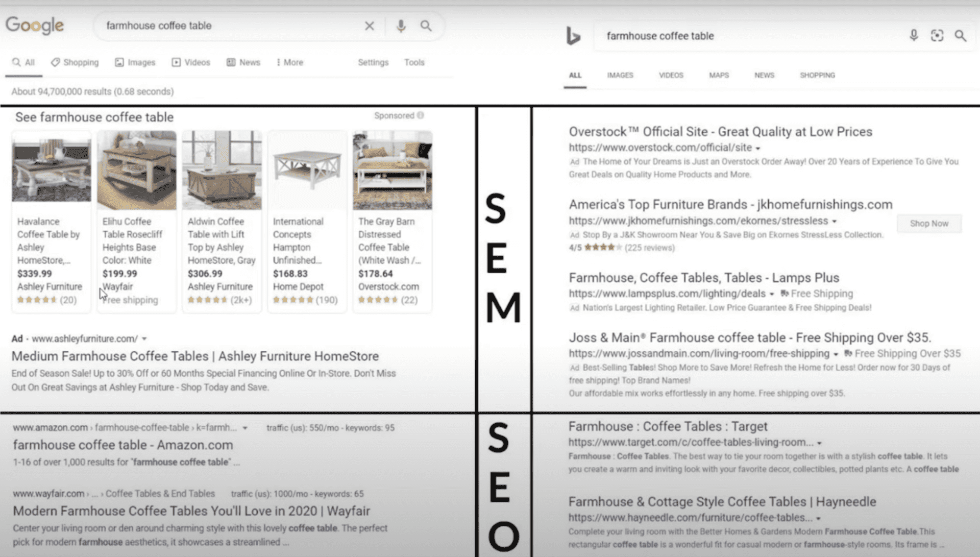Select Google All tab
This screenshot has height=557, width=980.
(23, 62)
